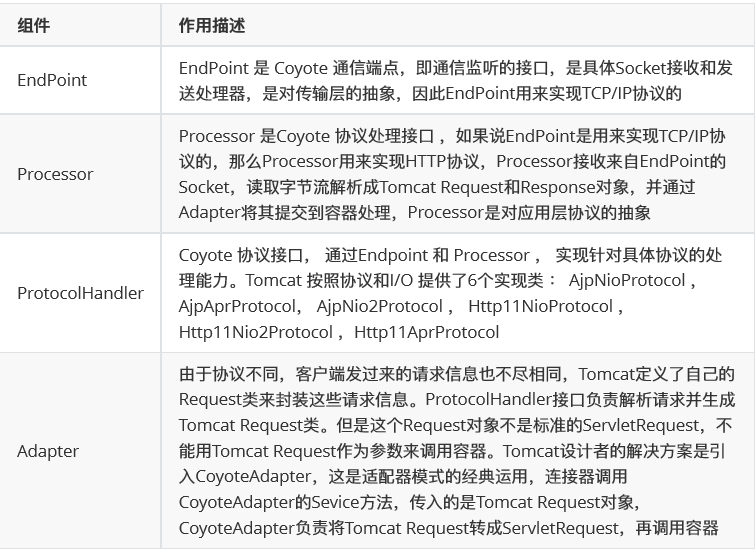This screenshot has width=756, height=549.
Task: Click the Processor row description text
Action: [452, 174]
